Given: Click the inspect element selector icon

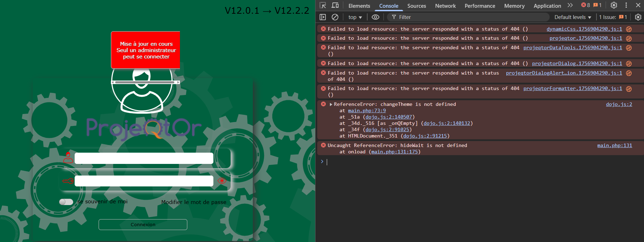Looking at the screenshot, I should tap(323, 5).
